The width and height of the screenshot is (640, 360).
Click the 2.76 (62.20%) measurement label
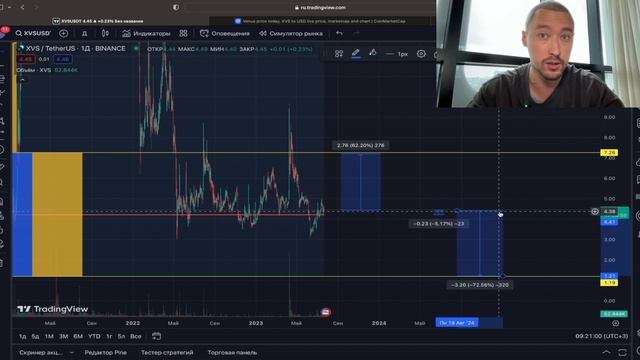[360, 145]
